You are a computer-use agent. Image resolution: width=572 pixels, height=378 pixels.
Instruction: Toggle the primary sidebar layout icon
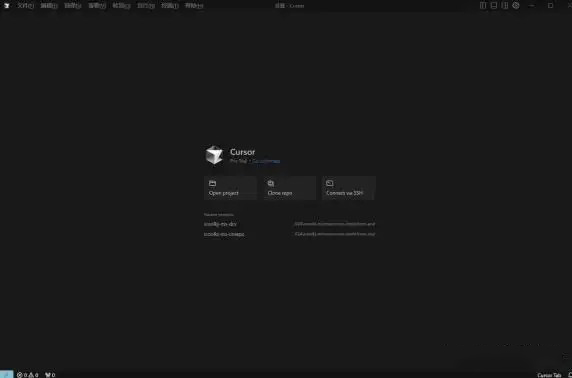coord(483,5)
